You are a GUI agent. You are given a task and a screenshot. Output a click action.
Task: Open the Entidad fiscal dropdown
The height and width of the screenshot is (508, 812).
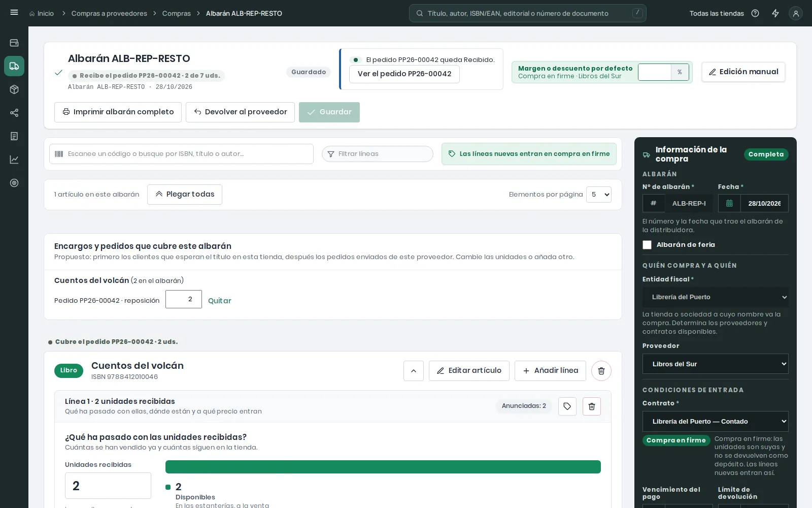tap(716, 297)
